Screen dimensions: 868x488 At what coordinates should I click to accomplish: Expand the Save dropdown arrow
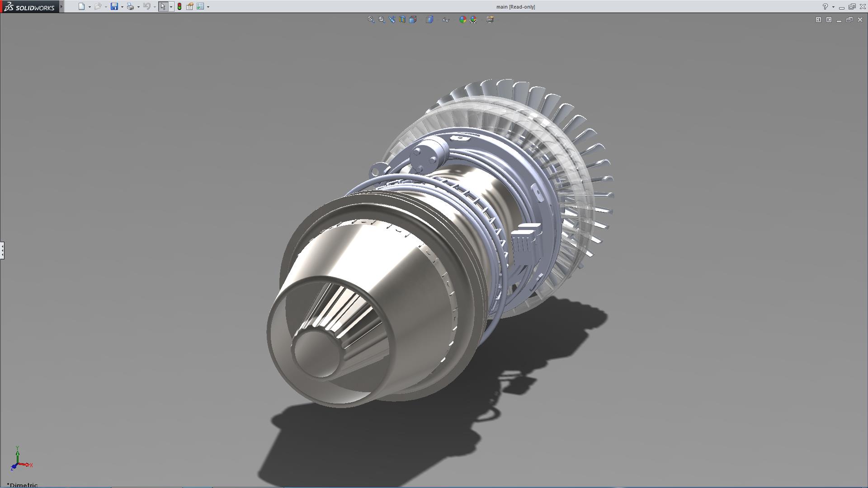[x=122, y=7]
